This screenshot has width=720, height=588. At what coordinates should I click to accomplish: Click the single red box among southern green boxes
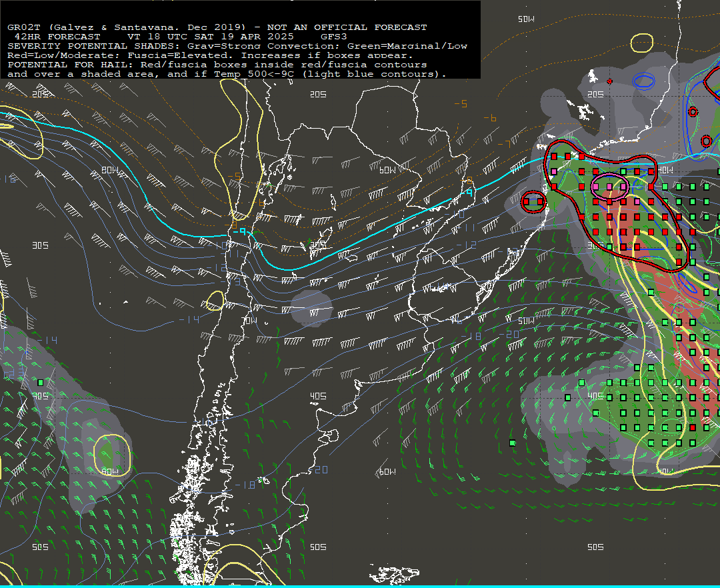[x=693, y=427]
